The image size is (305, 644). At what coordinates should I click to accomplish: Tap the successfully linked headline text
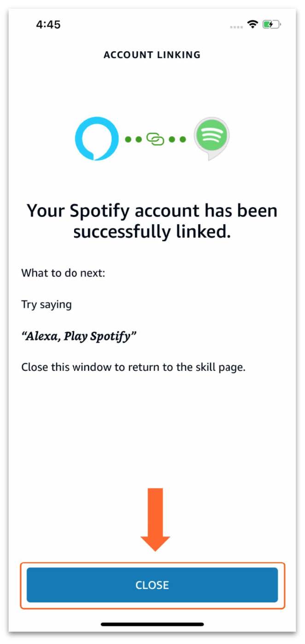pyautogui.click(x=152, y=221)
